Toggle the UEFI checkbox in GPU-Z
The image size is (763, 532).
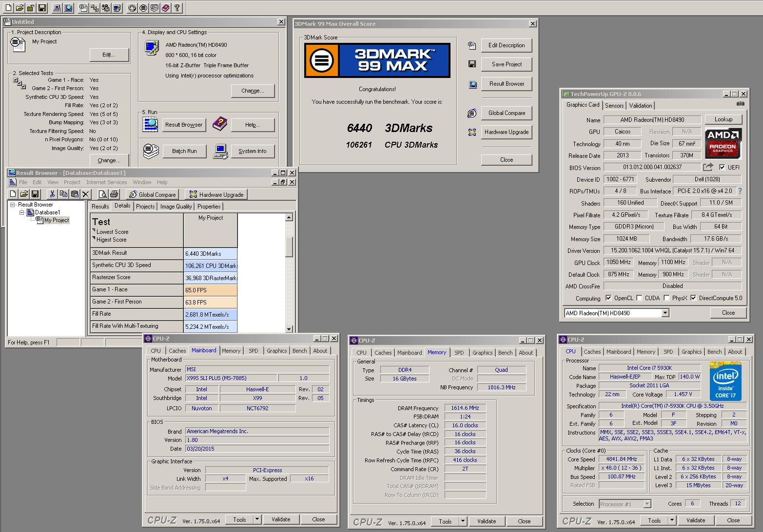point(722,167)
